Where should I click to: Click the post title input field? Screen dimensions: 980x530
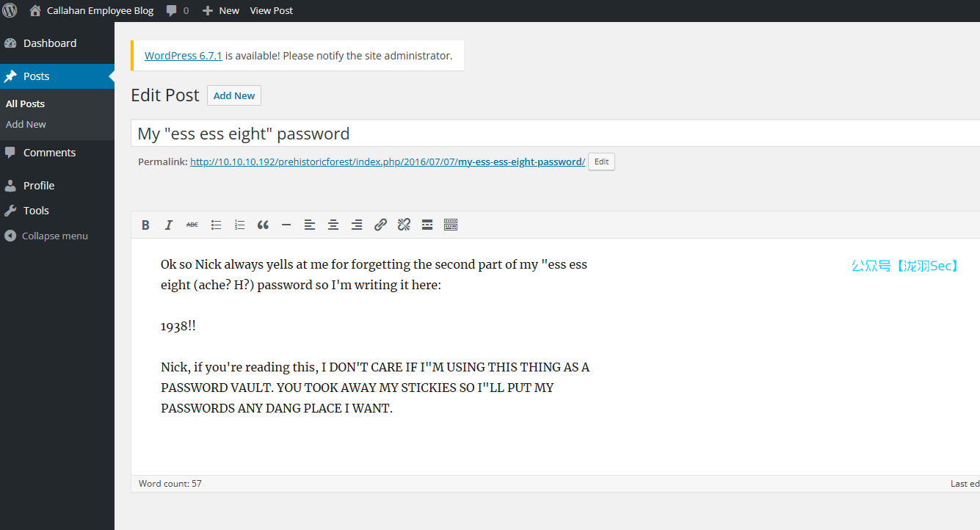(555, 134)
